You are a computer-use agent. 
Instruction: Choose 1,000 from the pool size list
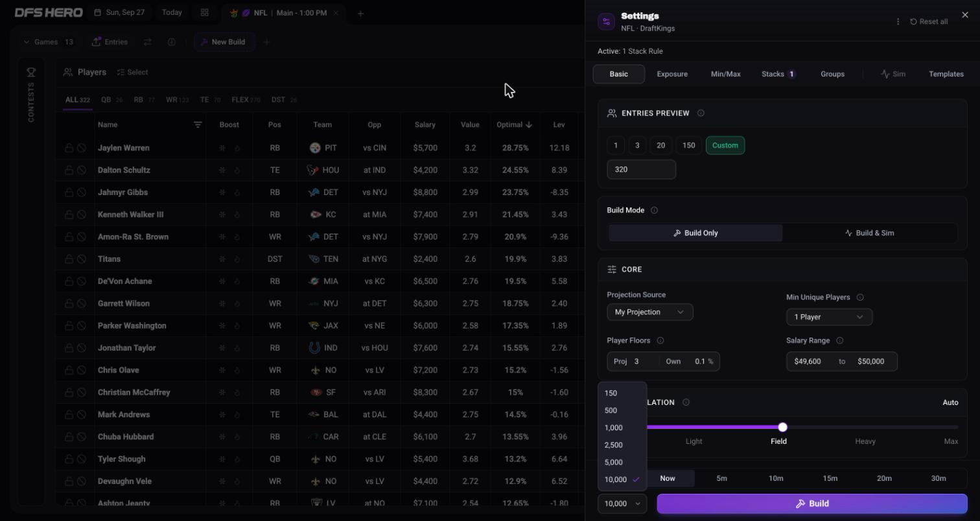pos(622,428)
